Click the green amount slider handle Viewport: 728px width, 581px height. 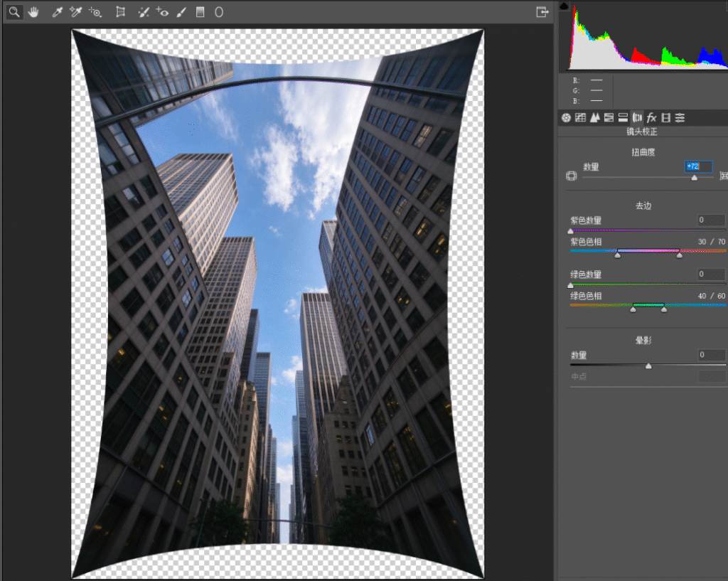point(571,285)
